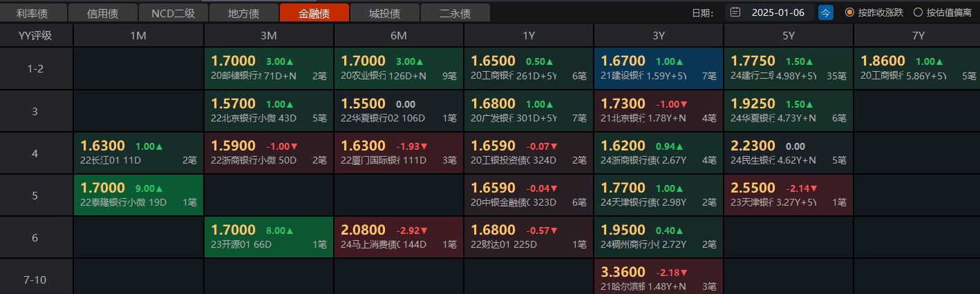Select the 24马上消费债 cell at 2.0800
Image resolution: width=980 pixels, height=294 pixels.
[x=398, y=237]
